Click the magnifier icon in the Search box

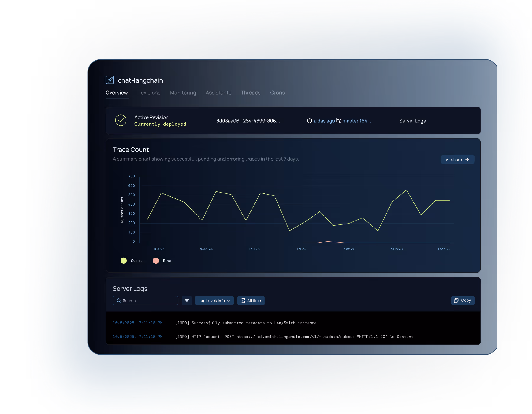tap(119, 300)
